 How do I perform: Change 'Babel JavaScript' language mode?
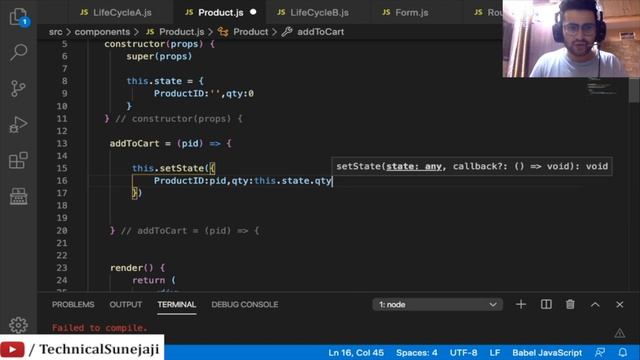(547, 353)
